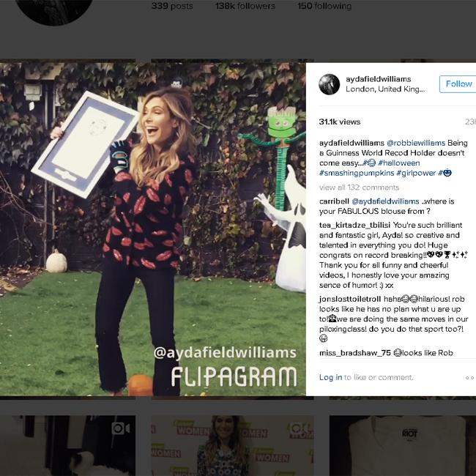Open the #girlpower hashtag
Viewport: 476px width, 476px height.
click(x=416, y=173)
